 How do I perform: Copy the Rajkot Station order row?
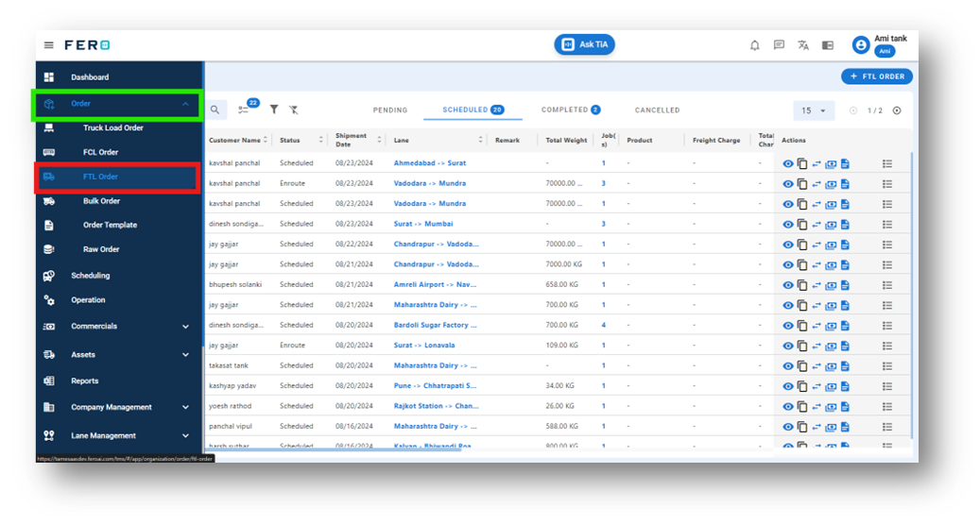(x=802, y=407)
